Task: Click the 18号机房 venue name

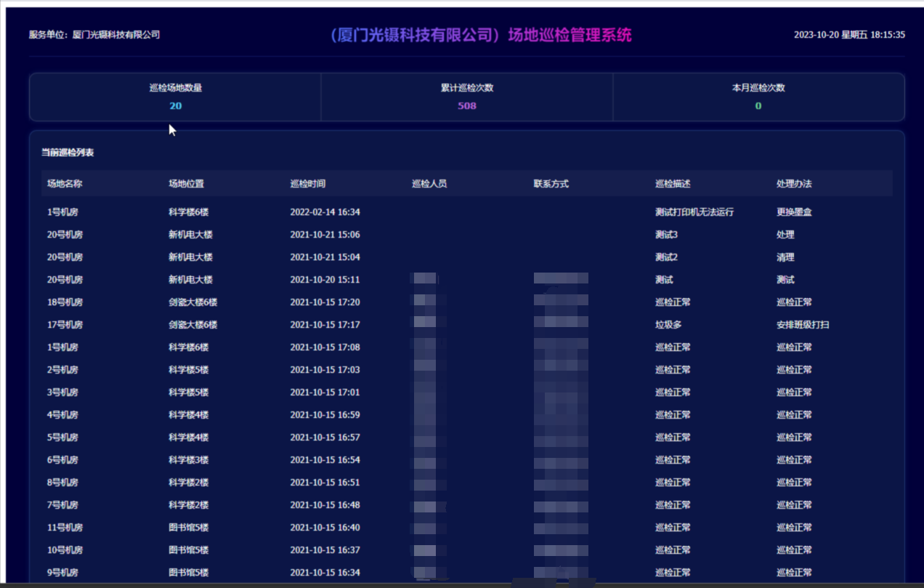Action: 65,302
